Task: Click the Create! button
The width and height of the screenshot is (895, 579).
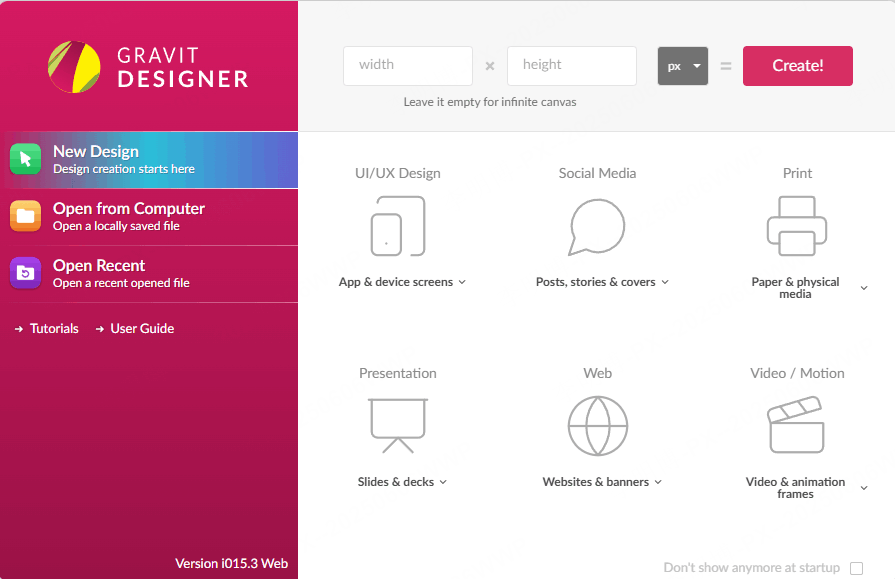Action: click(x=797, y=66)
